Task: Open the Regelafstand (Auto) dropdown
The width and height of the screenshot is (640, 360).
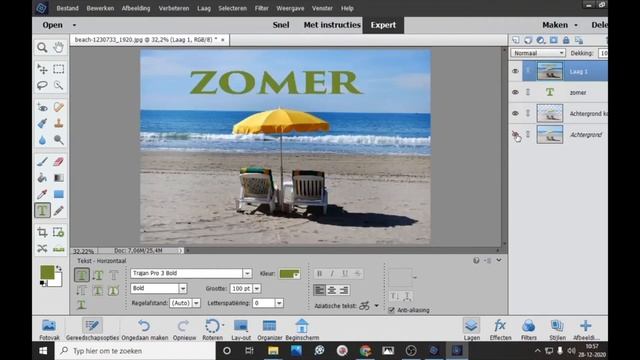Action: 196,303
